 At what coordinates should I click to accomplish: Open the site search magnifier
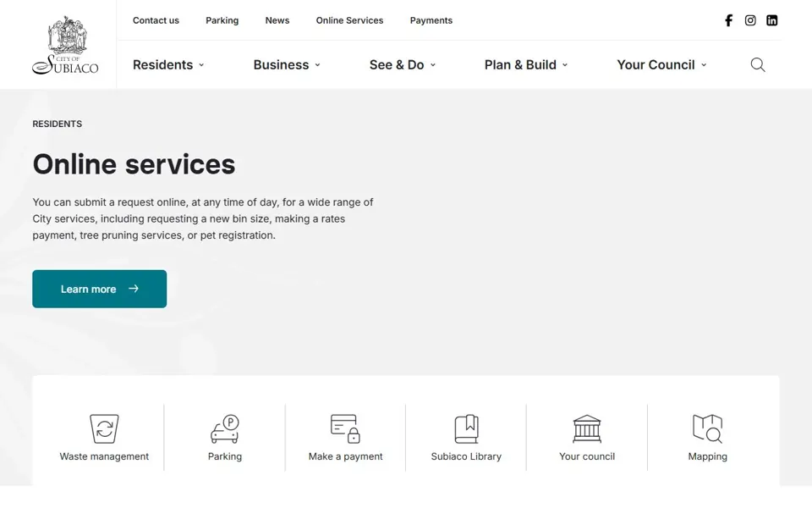point(758,65)
